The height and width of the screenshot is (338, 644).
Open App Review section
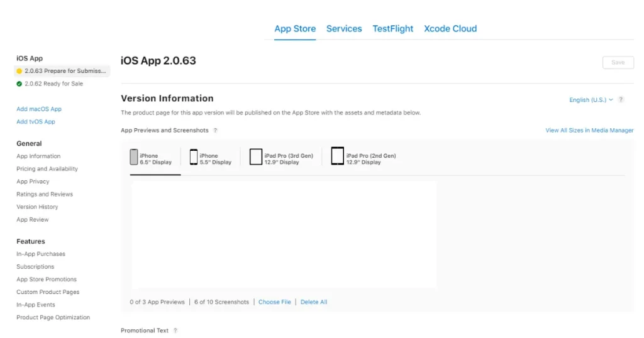pyautogui.click(x=33, y=220)
